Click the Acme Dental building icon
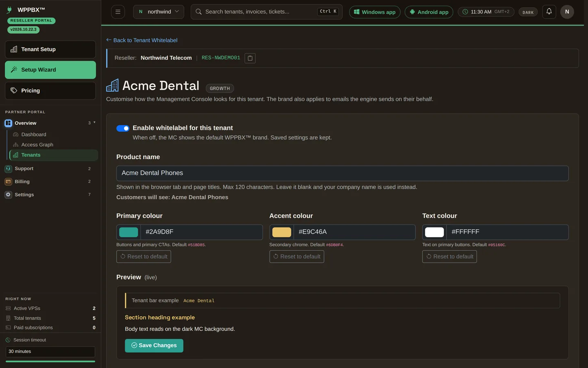Screen dimensions: 588x368 pyautogui.click(x=112, y=85)
